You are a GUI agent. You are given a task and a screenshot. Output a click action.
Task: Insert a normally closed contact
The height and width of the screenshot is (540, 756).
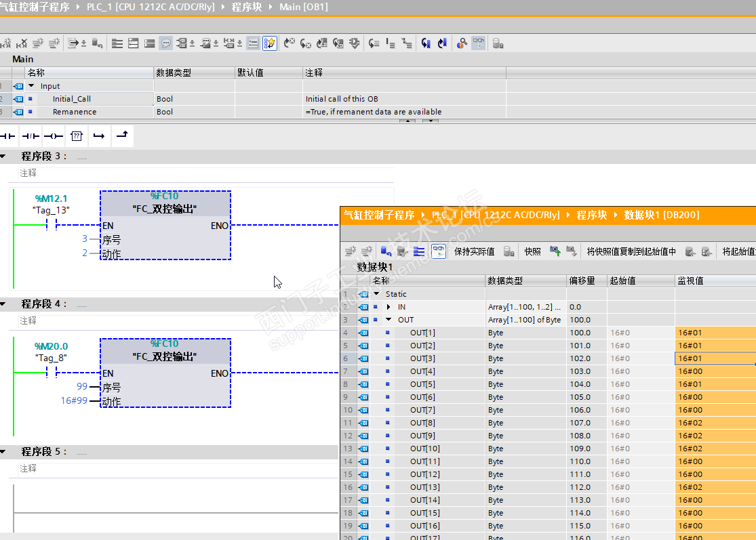point(31,136)
